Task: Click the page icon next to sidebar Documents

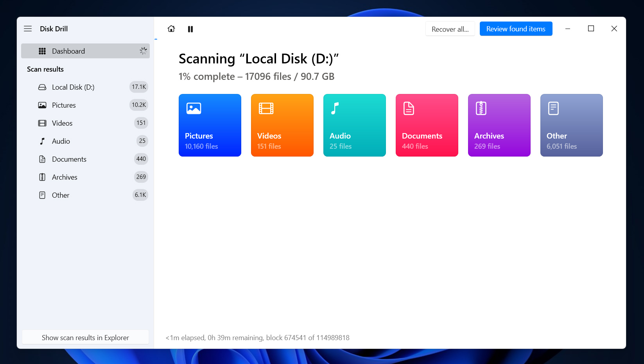Action: pos(42,159)
